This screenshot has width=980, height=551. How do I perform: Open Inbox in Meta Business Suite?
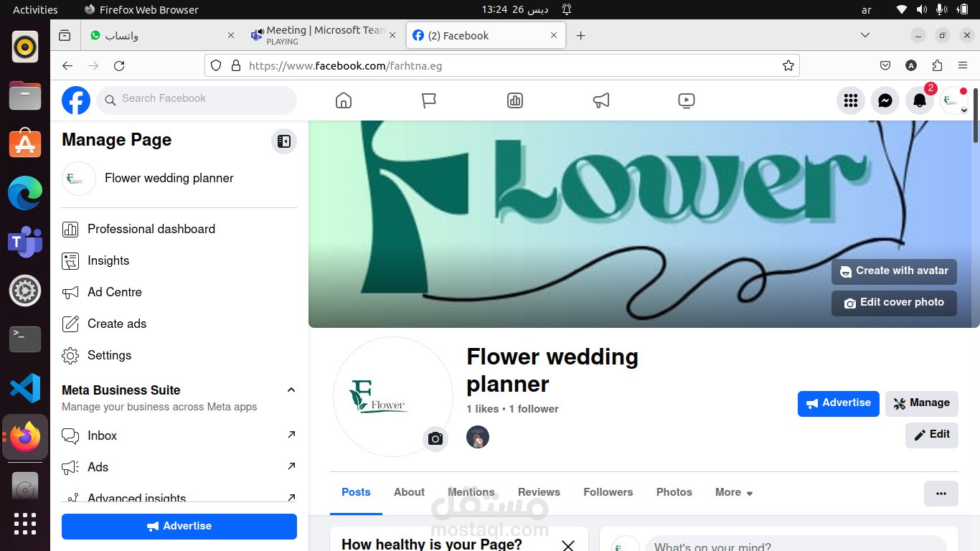pyautogui.click(x=179, y=435)
